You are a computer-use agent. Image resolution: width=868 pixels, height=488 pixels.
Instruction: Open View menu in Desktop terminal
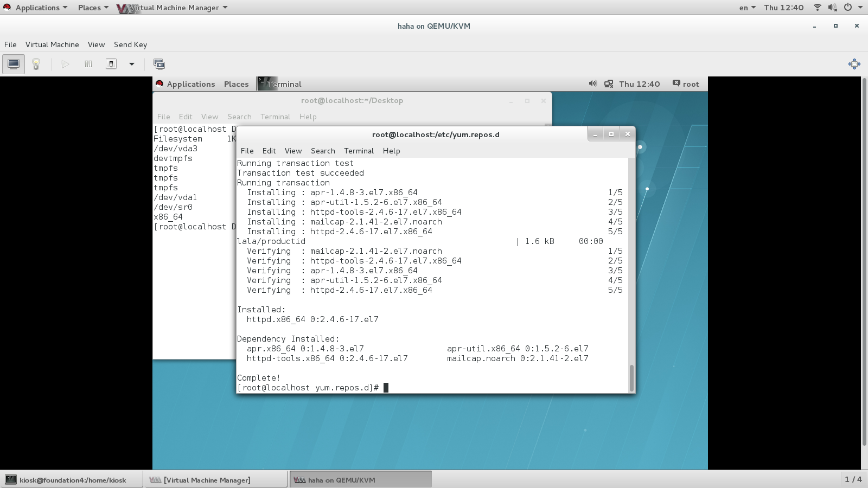[209, 117]
